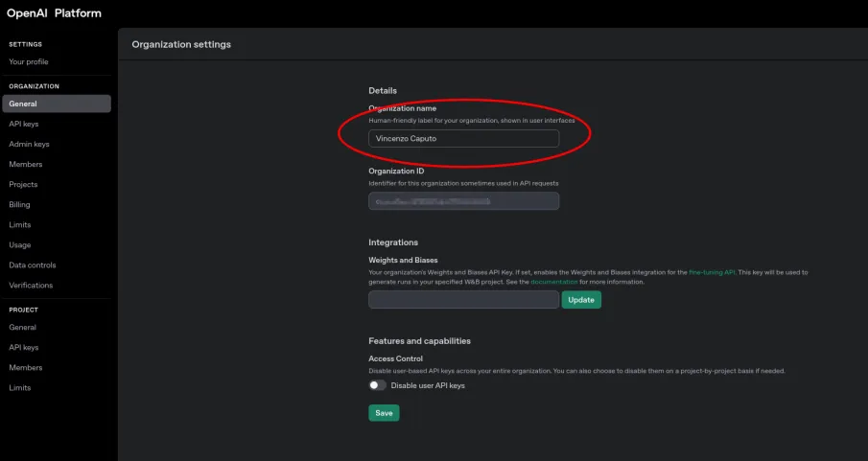Click the Organization ID label

tap(396, 171)
